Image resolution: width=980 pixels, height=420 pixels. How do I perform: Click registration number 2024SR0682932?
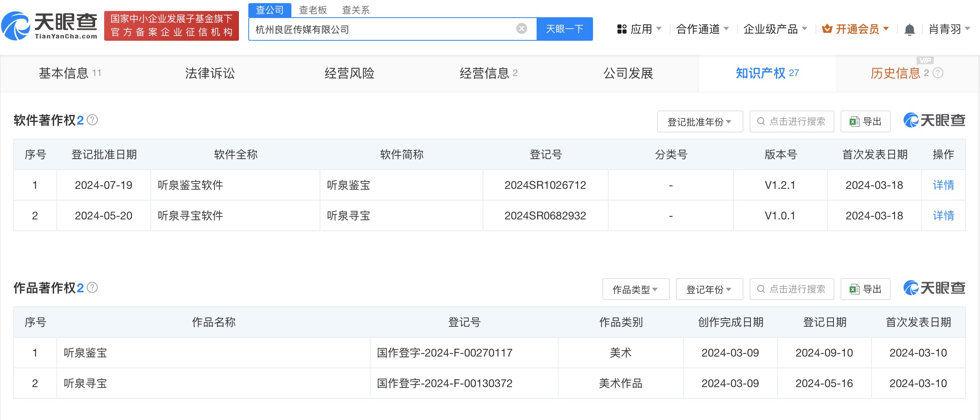click(x=545, y=215)
